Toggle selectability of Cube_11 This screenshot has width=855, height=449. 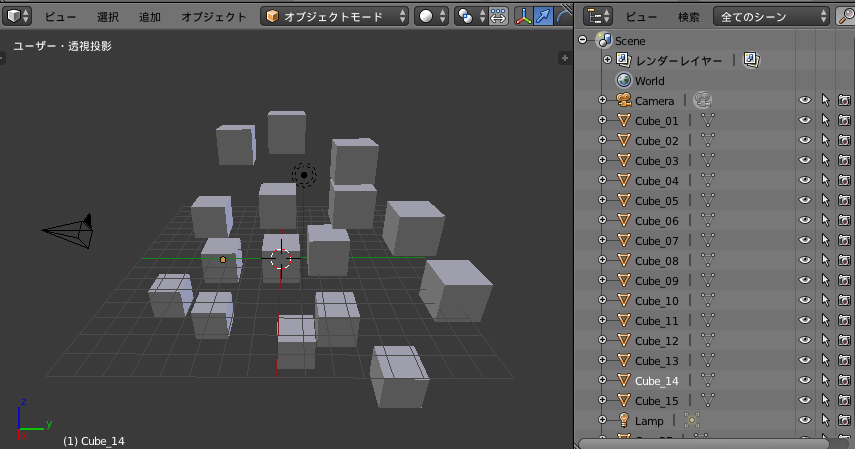[x=826, y=320]
